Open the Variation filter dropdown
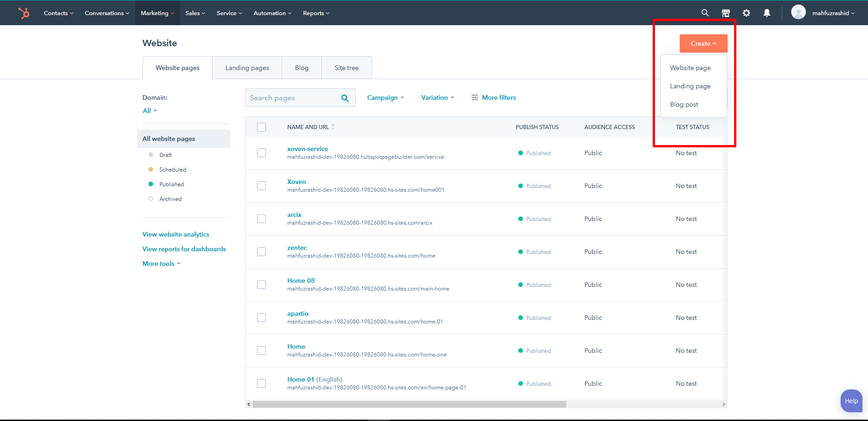 point(437,97)
